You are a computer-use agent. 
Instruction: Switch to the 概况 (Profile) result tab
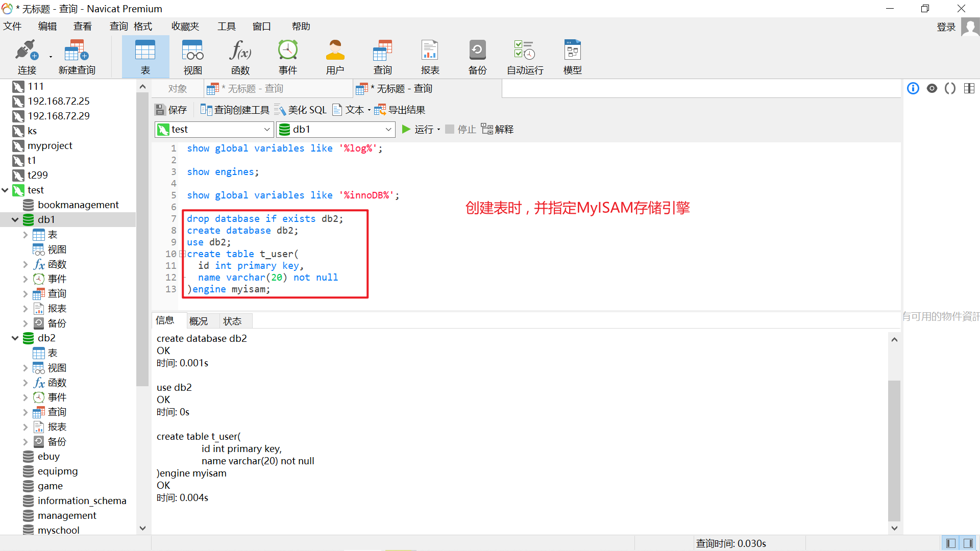click(x=198, y=321)
